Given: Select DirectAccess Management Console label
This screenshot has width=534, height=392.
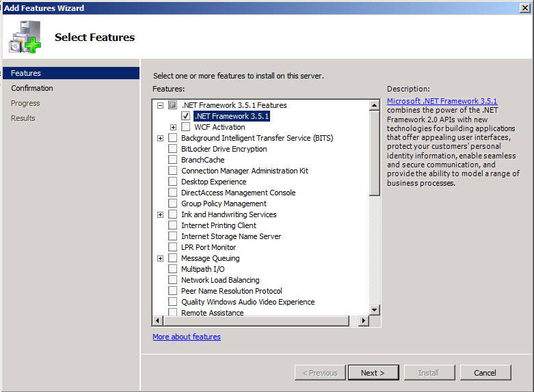Looking at the screenshot, I should click(x=239, y=193).
